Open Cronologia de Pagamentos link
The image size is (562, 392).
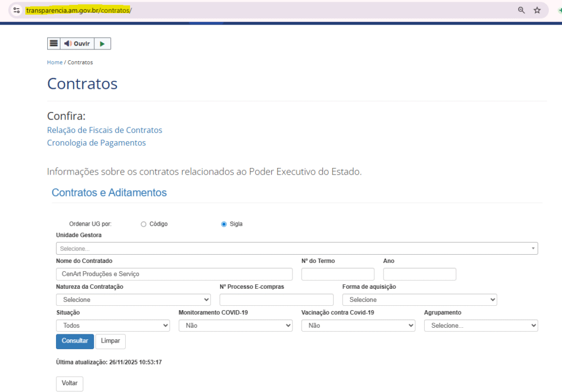tap(96, 143)
